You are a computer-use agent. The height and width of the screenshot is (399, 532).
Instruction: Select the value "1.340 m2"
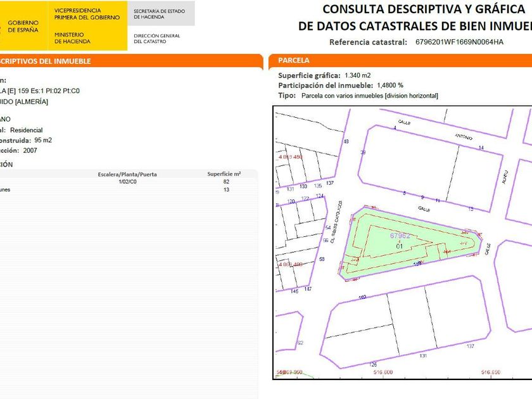(x=358, y=75)
